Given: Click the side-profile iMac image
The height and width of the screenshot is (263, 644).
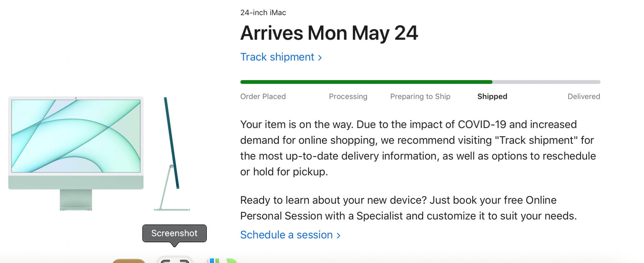Looking at the screenshot, I should (x=172, y=154).
